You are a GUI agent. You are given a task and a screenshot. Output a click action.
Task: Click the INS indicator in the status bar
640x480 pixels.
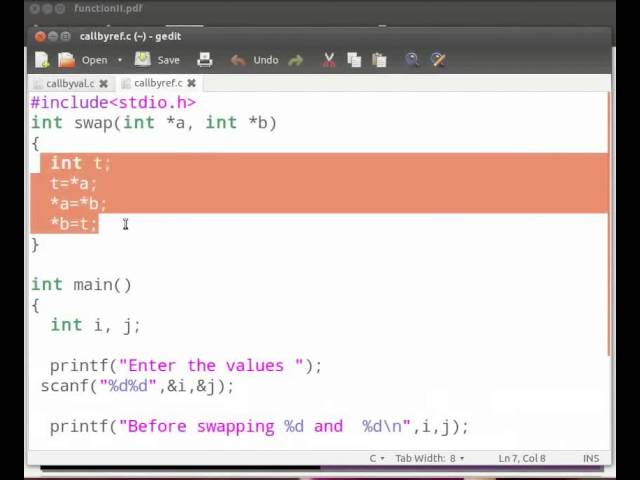click(591, 458)
